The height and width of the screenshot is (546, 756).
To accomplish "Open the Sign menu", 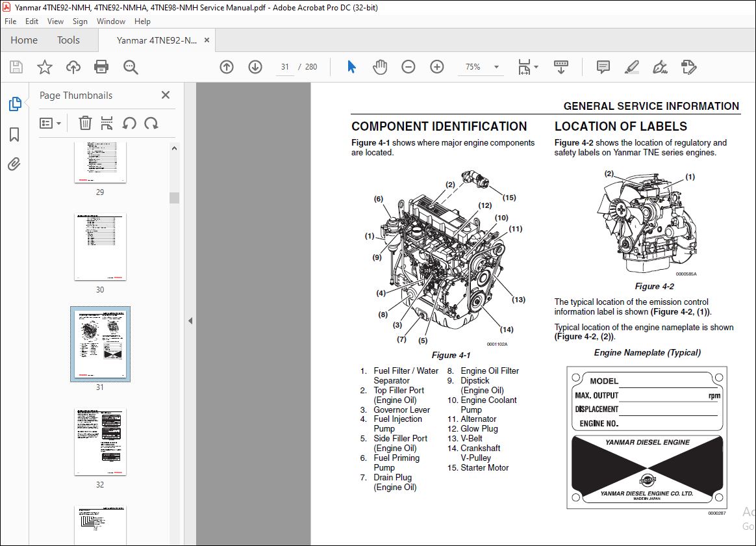I will [80, 21].
